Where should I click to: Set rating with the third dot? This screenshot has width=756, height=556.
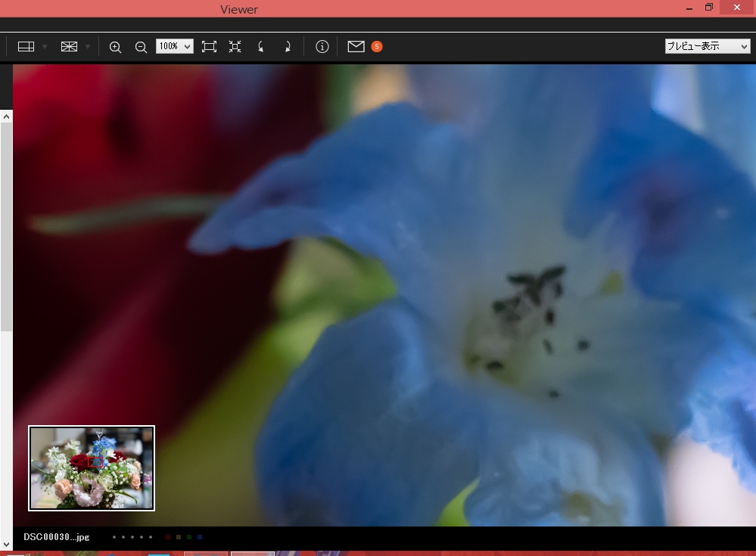point(132,537)
